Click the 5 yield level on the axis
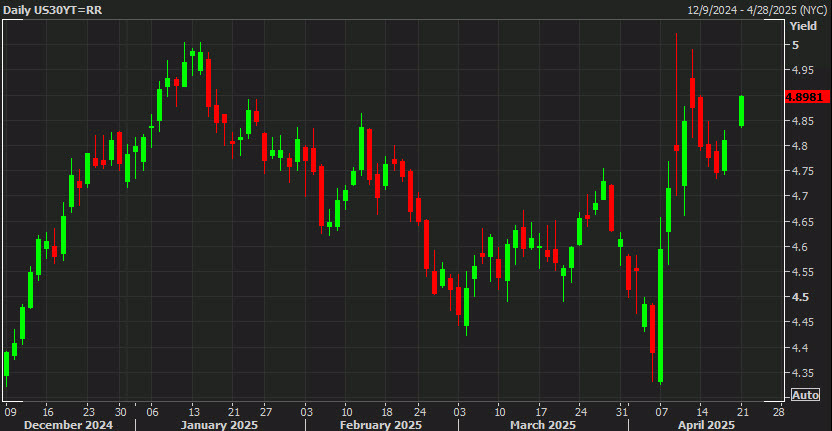The width and height of the screenshot is (832, 431). point(795,45)
